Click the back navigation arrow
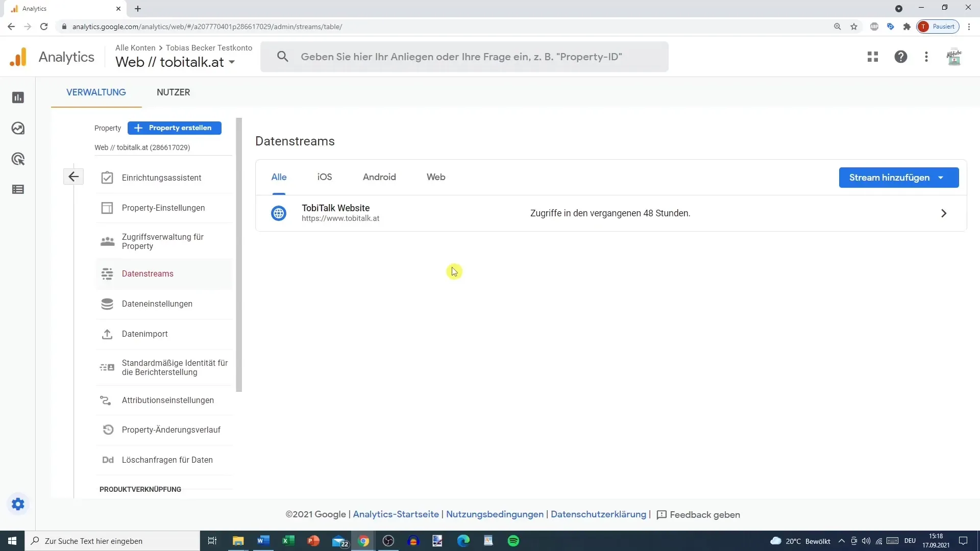This screenshot has width=980, height=551. pos(73,176)
